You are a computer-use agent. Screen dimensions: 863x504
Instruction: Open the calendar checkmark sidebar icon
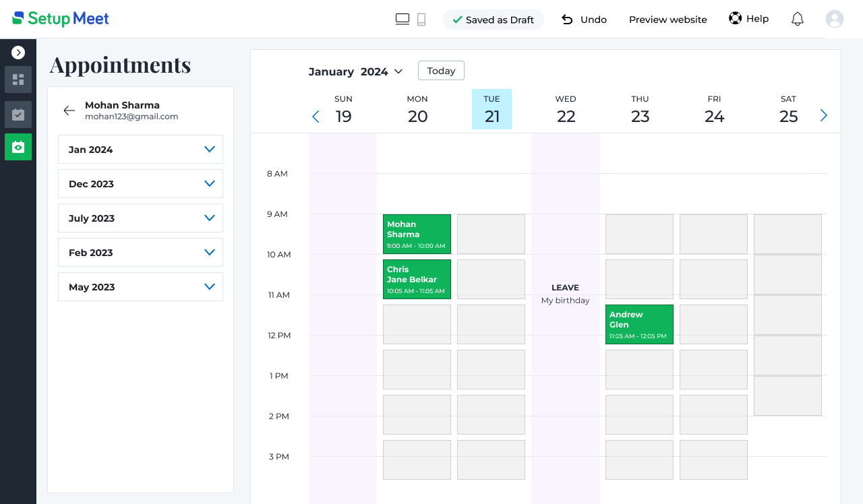(x=18, y=115)
